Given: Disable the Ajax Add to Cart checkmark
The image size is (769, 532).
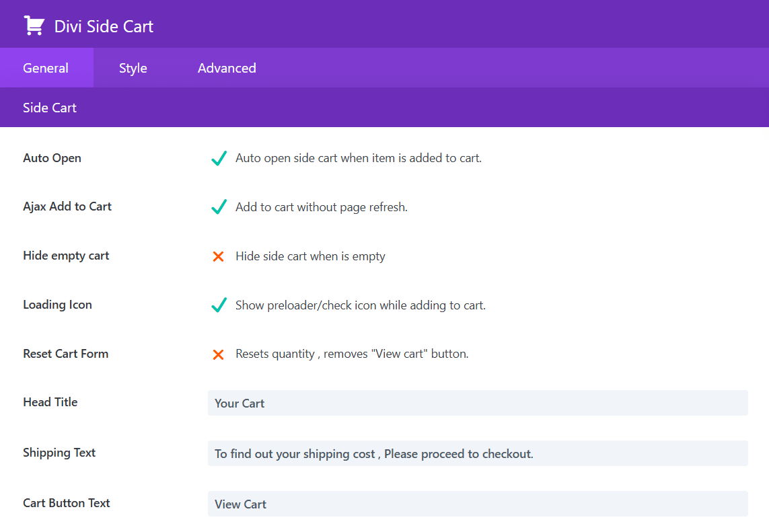Looking at the screenshot, I should tap(219, 207).
